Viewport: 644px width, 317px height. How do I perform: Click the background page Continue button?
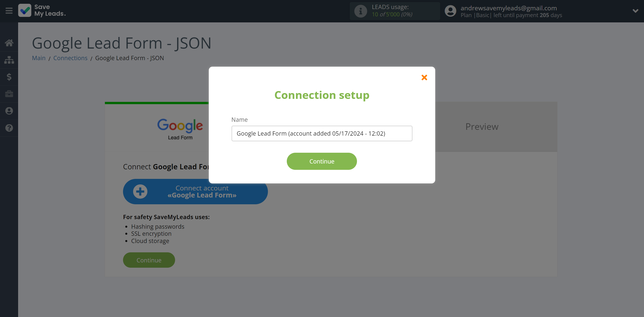149,260
